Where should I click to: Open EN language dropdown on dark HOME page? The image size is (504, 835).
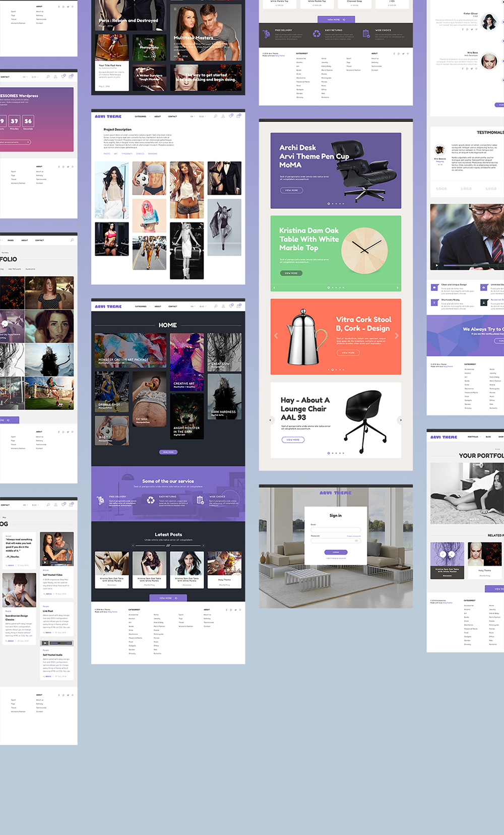[x=192, y=307]
